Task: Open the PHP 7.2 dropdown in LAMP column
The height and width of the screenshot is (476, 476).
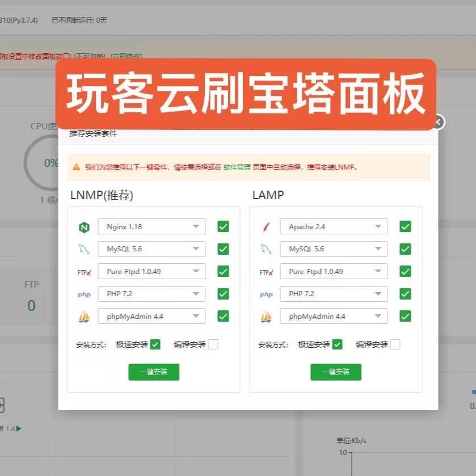Action: [x=333, y=294]
